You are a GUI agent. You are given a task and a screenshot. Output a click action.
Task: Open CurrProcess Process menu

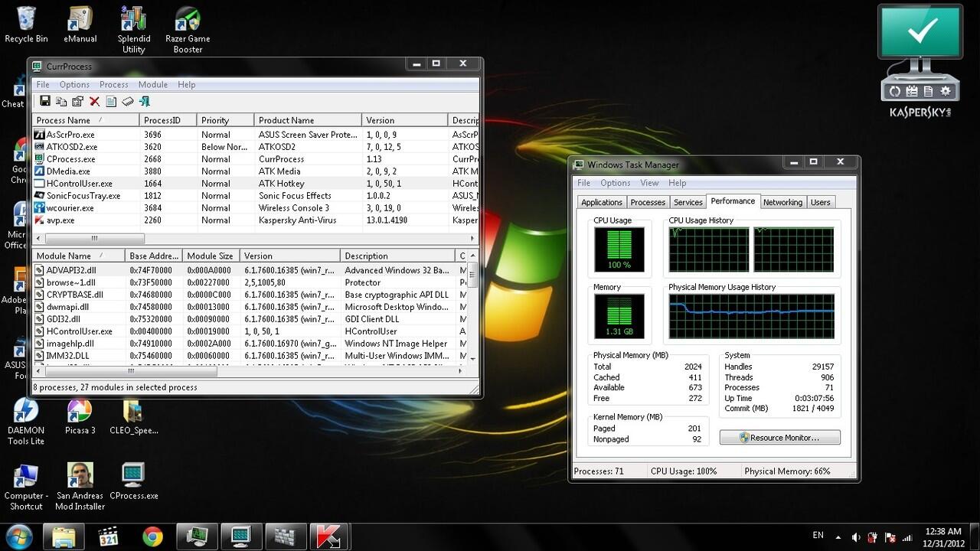[113, 84]
